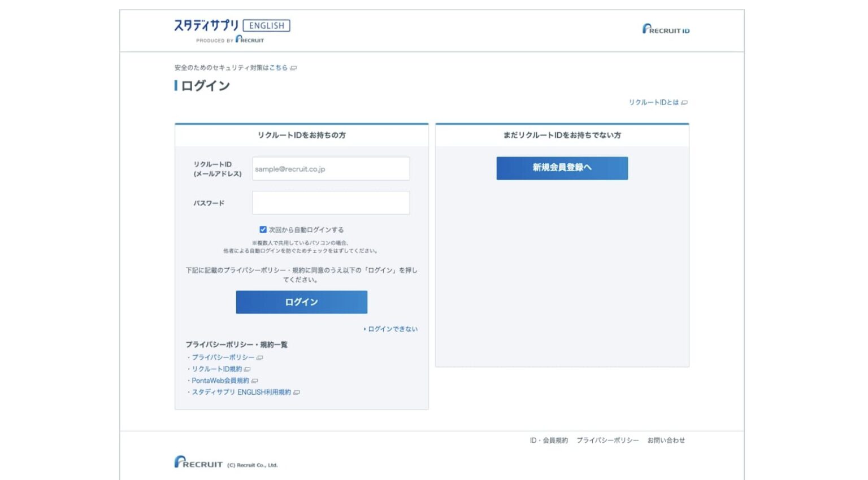
Task: Click the リクルートID email input field
Action: pos(331,169)
